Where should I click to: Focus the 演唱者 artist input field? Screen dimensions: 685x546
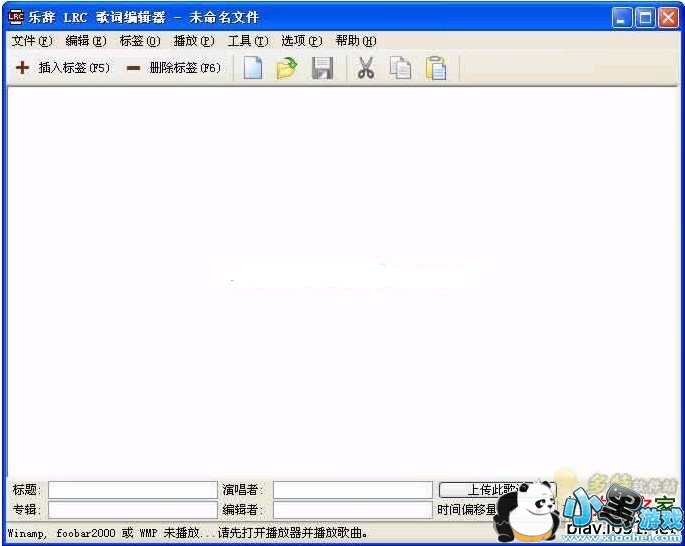click(x=353, y=490)
